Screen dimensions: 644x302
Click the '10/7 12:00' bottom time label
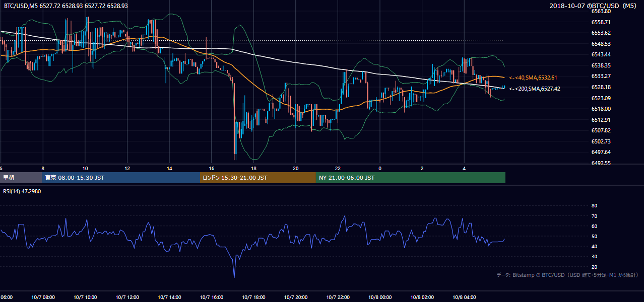click(x=127, y=297)
